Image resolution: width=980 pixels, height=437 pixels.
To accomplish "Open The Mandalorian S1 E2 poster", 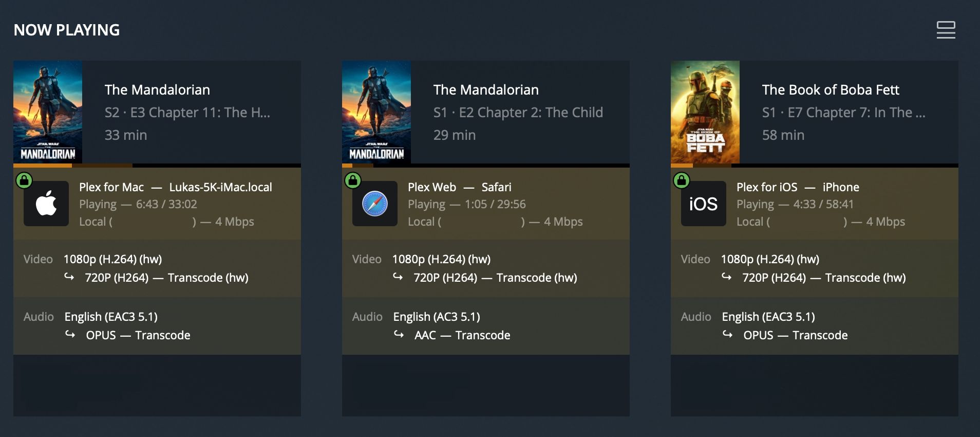I will [x=376, y=112].
